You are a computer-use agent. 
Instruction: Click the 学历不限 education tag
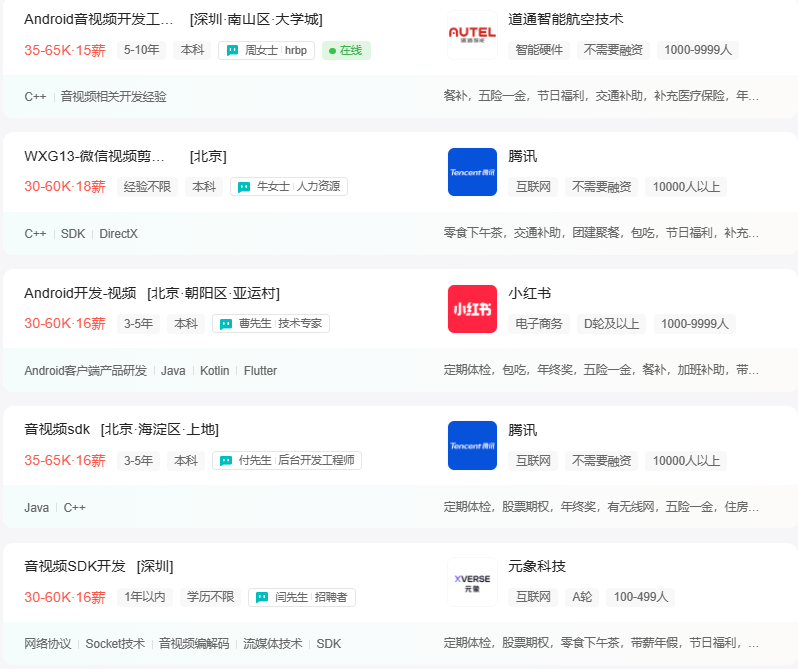210,597
